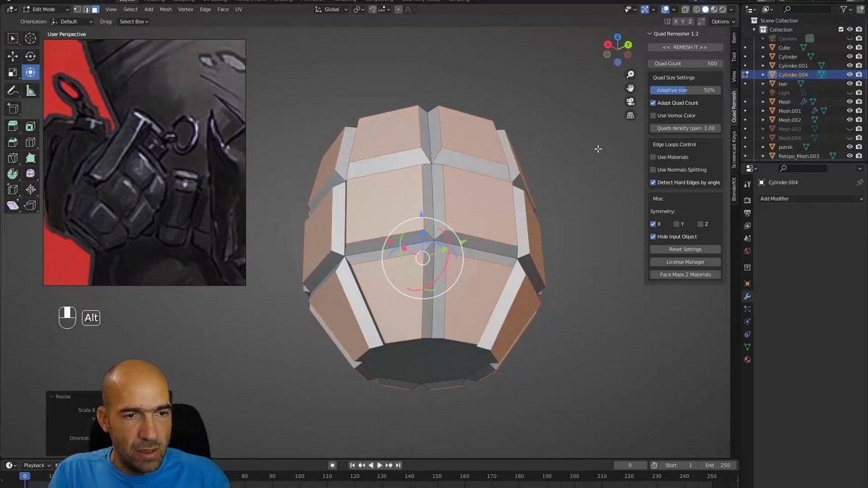Open the Face menu
The width and height of the screenshot is (868, 488).
(x=223, y=9)
